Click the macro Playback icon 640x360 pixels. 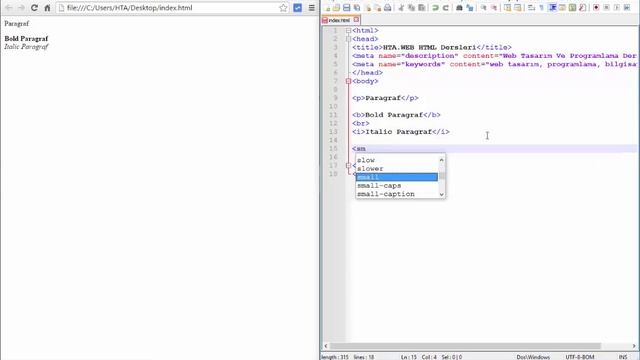(616, 8)
